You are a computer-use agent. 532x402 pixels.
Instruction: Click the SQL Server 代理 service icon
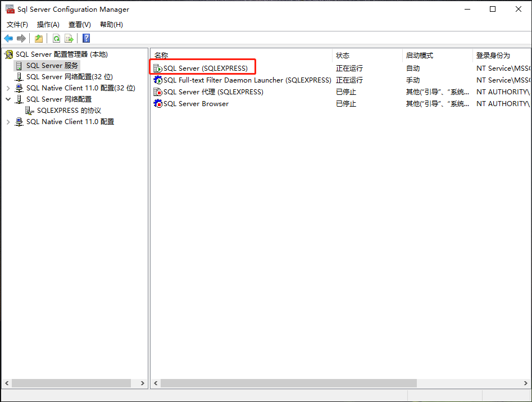[x=158, y=92]
